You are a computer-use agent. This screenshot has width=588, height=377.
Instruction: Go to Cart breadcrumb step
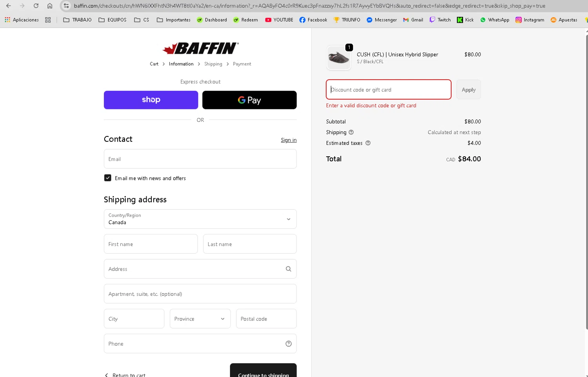(154, 64)
